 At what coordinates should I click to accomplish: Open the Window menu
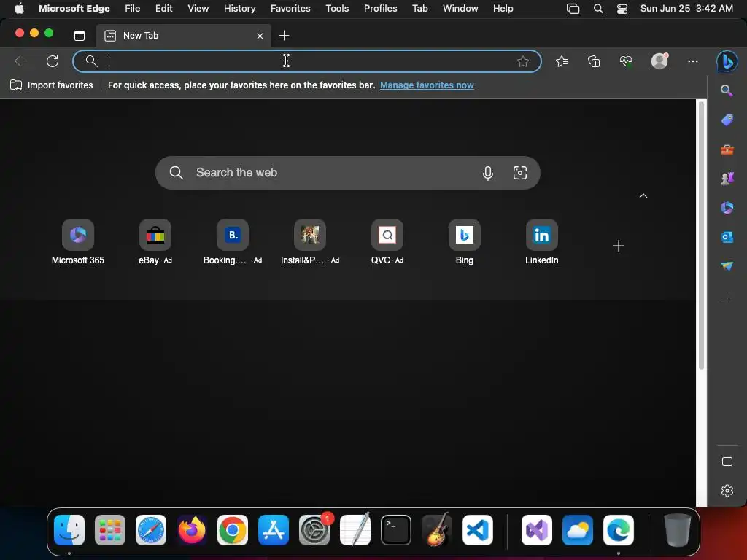[x=460, y=9]
